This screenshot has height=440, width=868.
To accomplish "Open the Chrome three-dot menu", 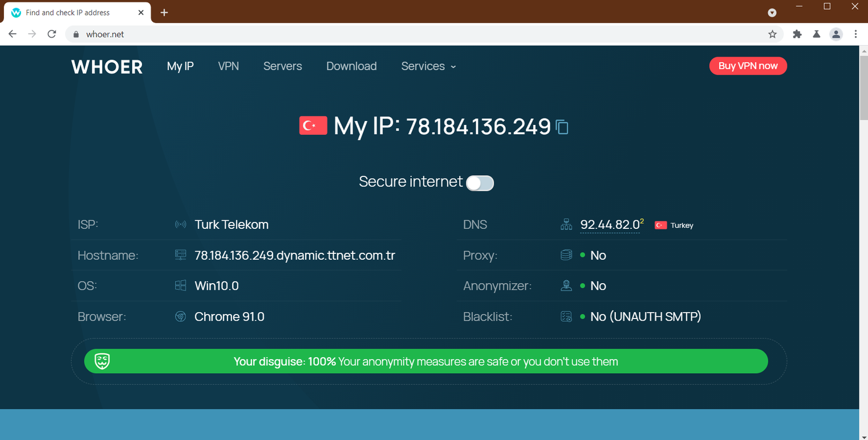I will (x=855, y=34).
